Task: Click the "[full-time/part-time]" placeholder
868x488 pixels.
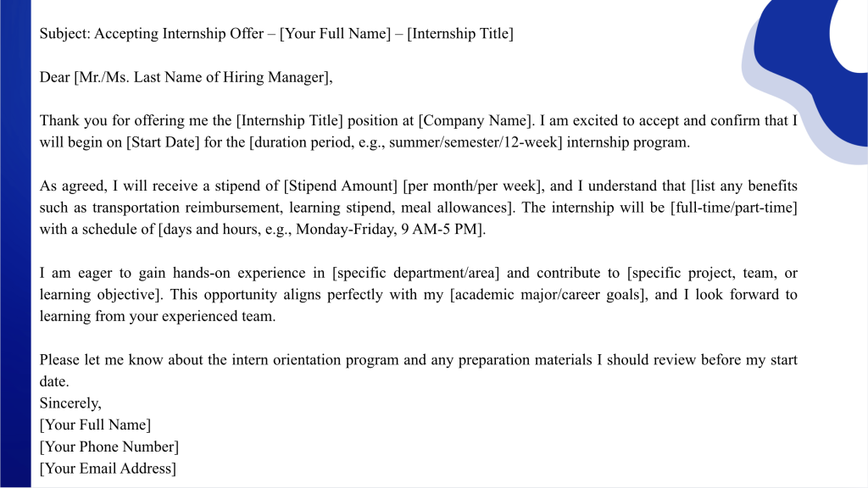Action: (x=732, y=208)
